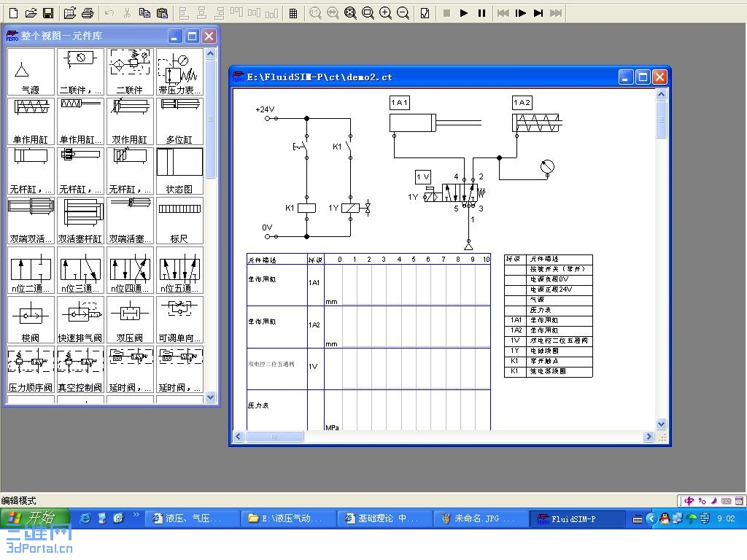
Task: Open the Windows 开始 Start button
Action: click(x=35, y=518)
